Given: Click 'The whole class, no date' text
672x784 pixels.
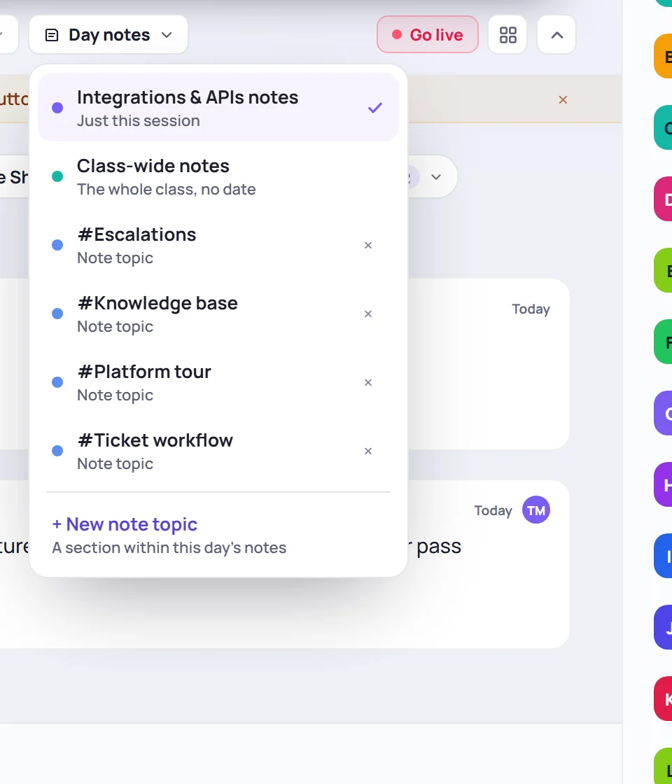Looking at the screenshot, I should pyautogui.click(x=167, y=190).
